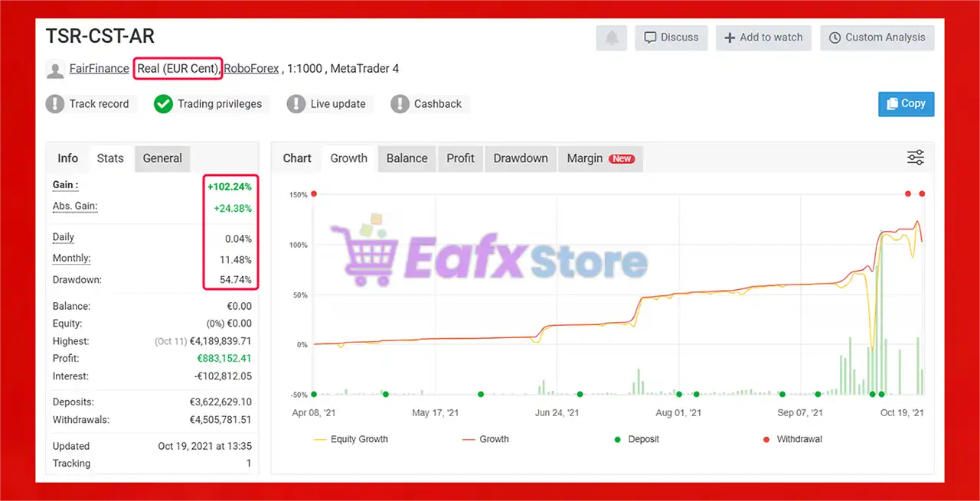Screen dimensions: 980x501
Task: Select the Chart tab
Action: pos(297,158)
